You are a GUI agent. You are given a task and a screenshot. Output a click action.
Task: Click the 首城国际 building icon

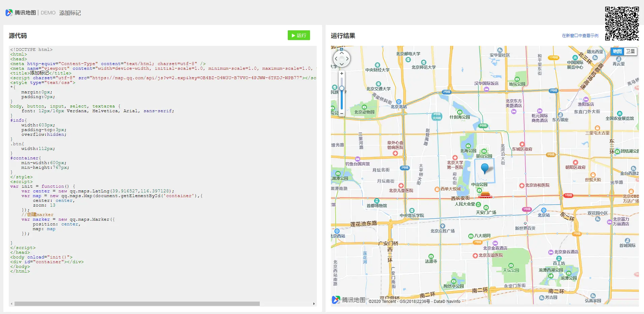627,241
